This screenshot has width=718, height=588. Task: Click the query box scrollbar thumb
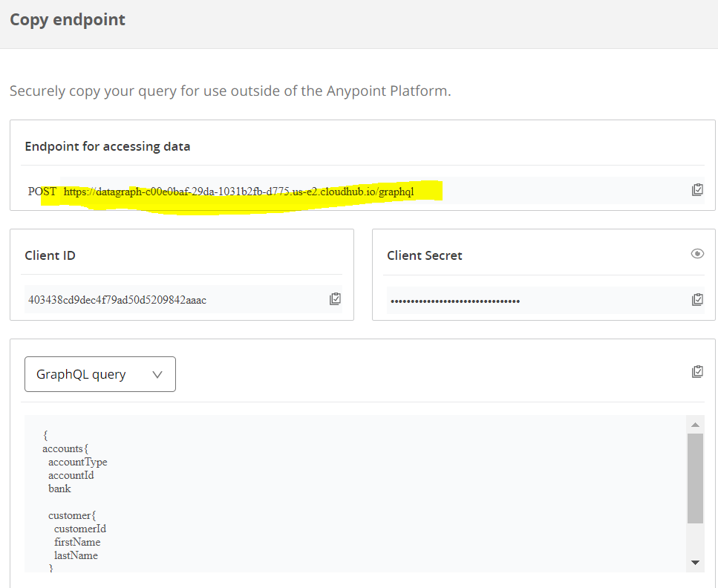[695, 478]
